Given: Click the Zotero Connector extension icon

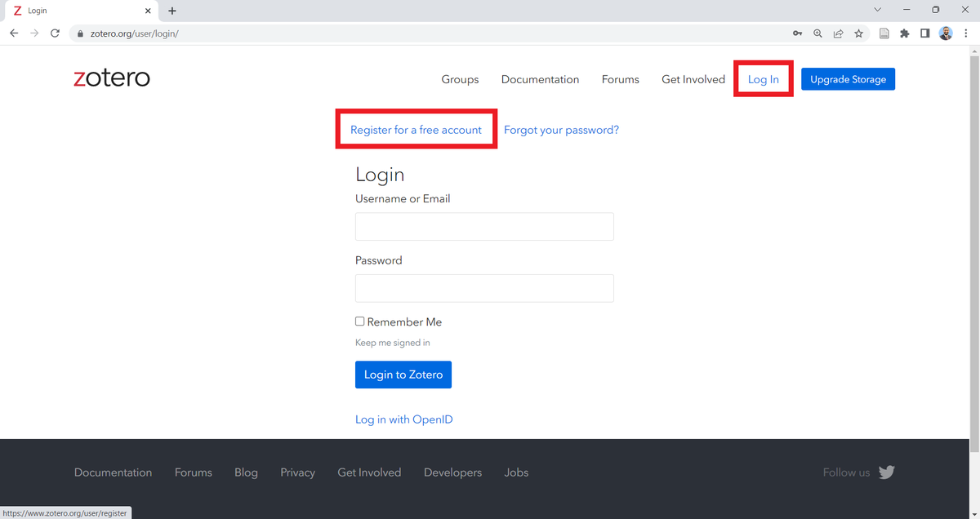Looking at the screenshot, I should (884, 33).
